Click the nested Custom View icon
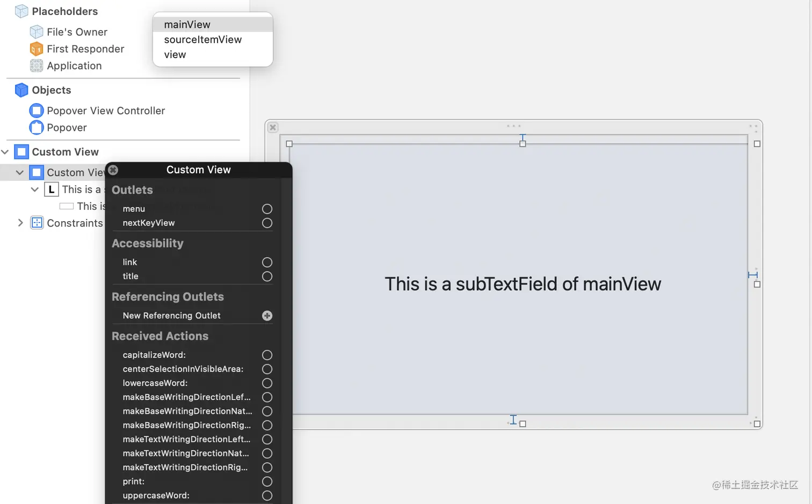 [37, 172]
